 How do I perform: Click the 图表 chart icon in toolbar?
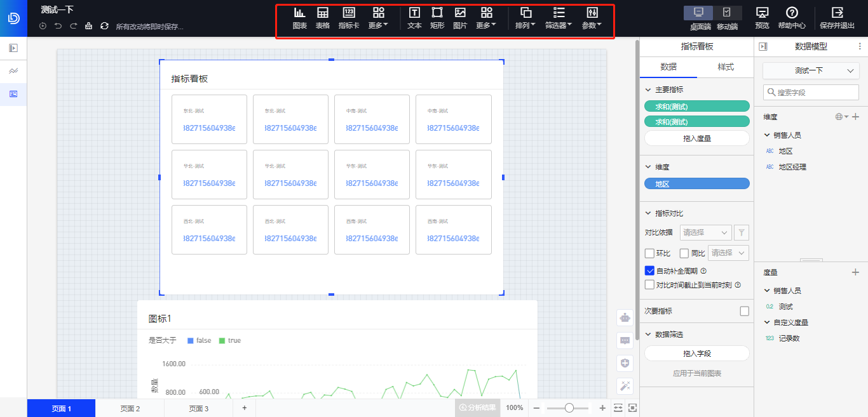(299, 18)
